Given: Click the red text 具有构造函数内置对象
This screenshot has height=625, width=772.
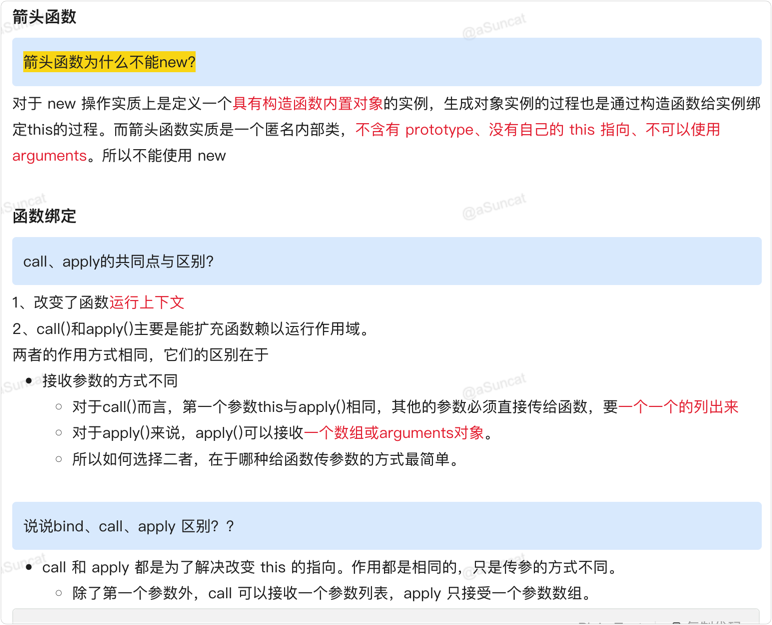Looking at the screenshot, I should tap(308, 103).
